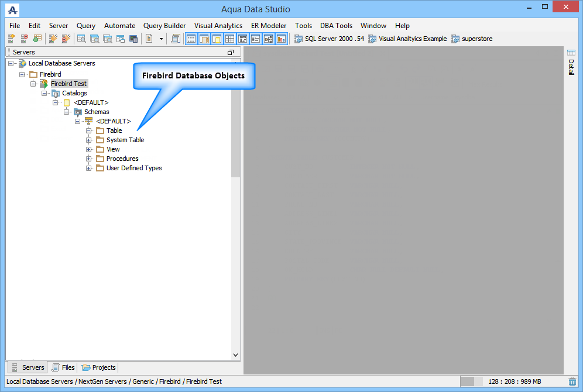
Task: Click the scroll down arrow in Servers tree
Action: pos(235,355)
